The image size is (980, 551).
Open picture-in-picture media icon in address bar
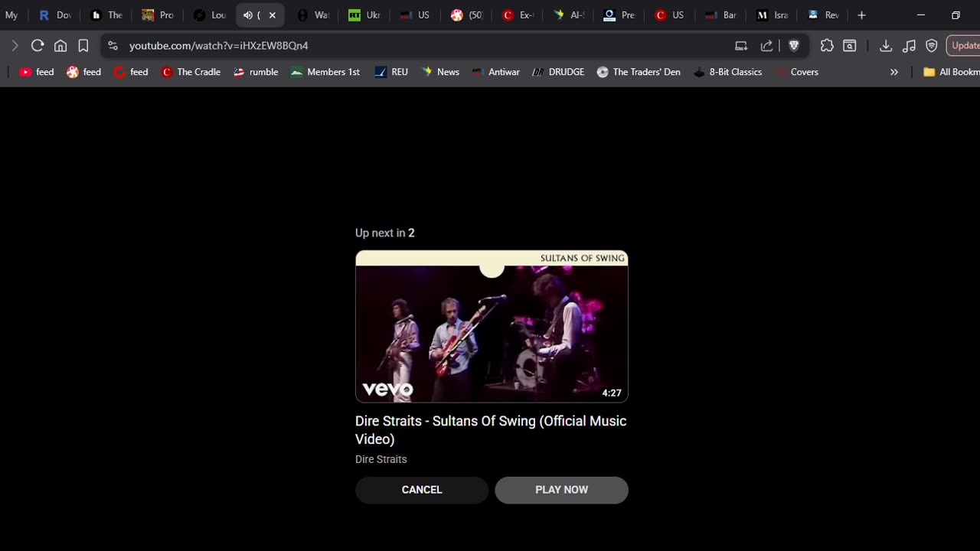(x=741, y=46)
